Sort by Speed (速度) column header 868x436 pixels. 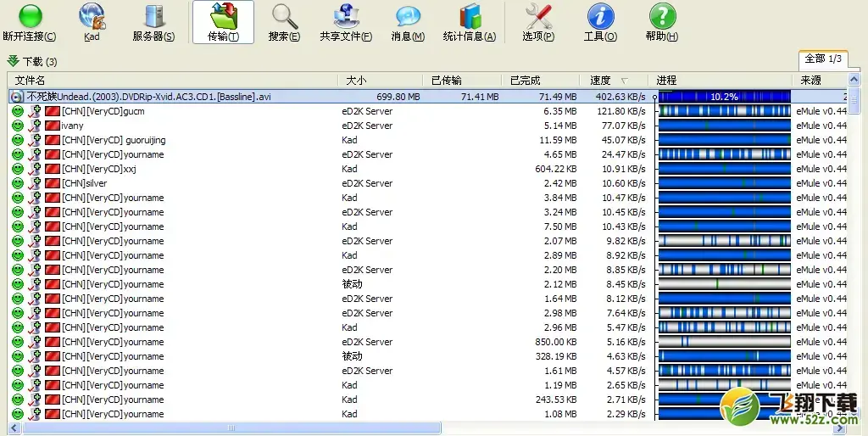pos(614,81)
